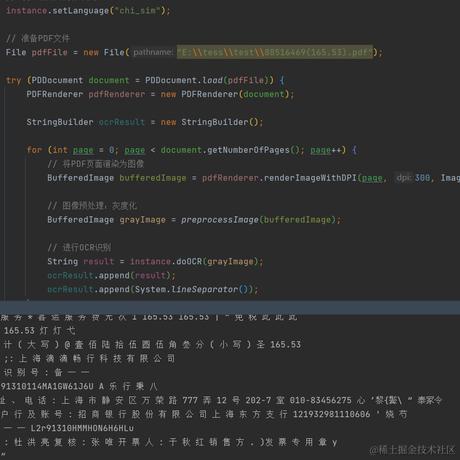Click the console line mentioning 杜洪亮 复核
The image size is (460, 460).
click(170, 442)
